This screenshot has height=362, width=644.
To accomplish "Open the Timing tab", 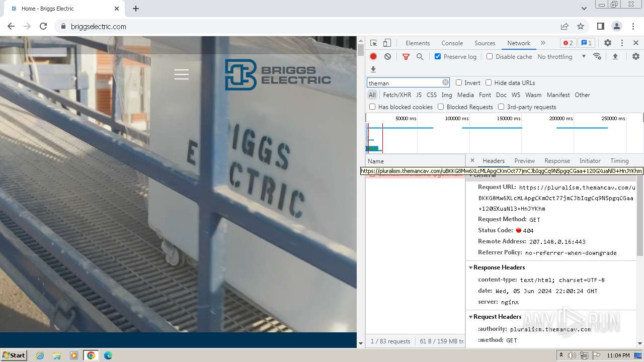I will pos(619,160).
